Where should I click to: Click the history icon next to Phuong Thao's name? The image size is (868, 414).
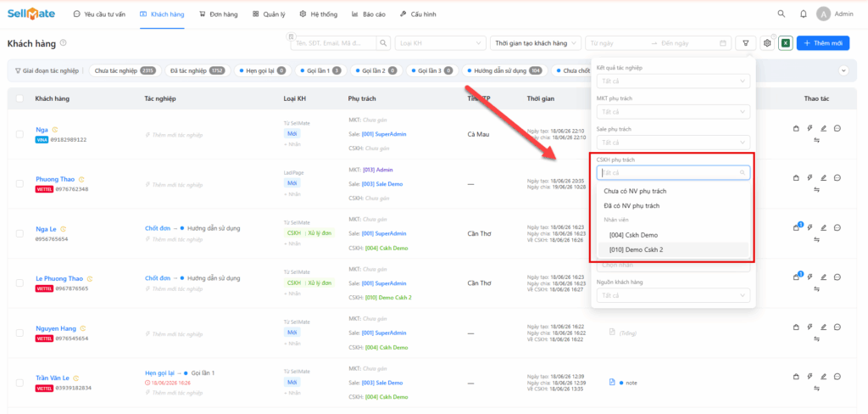tap(81, 180)
